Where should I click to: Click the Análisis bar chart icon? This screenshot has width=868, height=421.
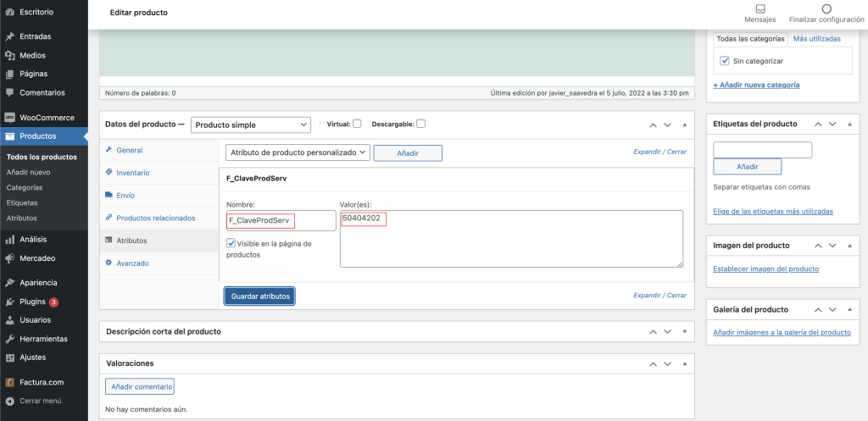point(9,240)
